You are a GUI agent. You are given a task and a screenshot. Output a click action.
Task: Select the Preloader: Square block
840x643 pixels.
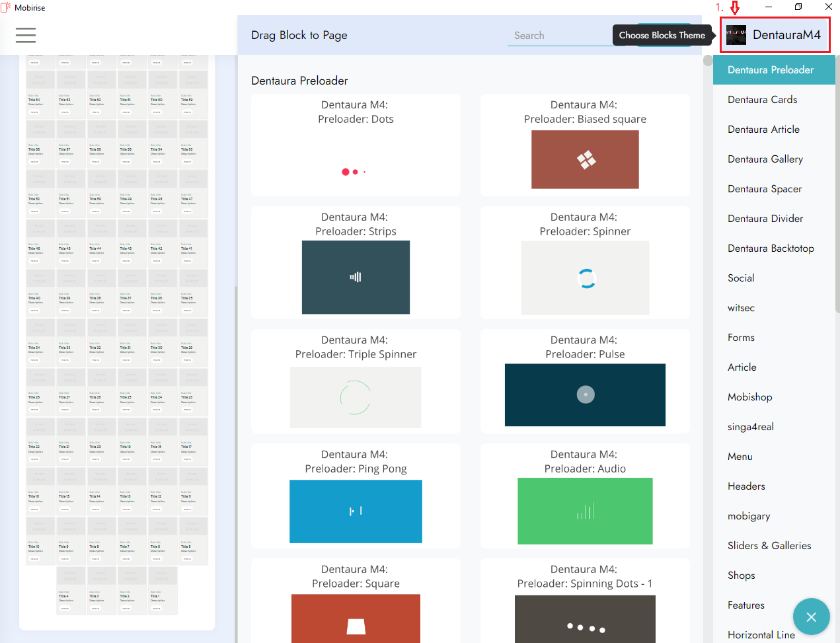coord(356,601)
